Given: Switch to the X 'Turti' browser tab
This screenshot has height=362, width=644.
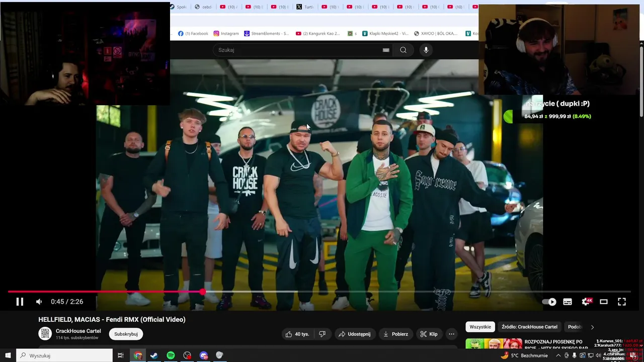Looking at the screenshot, I should point(305,7).
